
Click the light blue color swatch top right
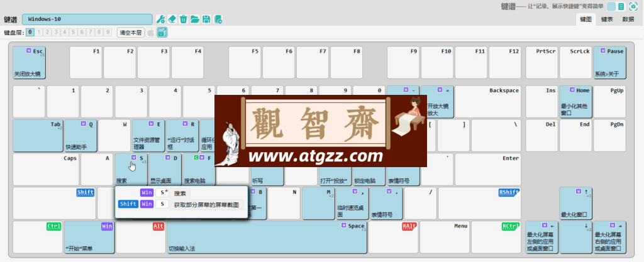tap(611, 6)
